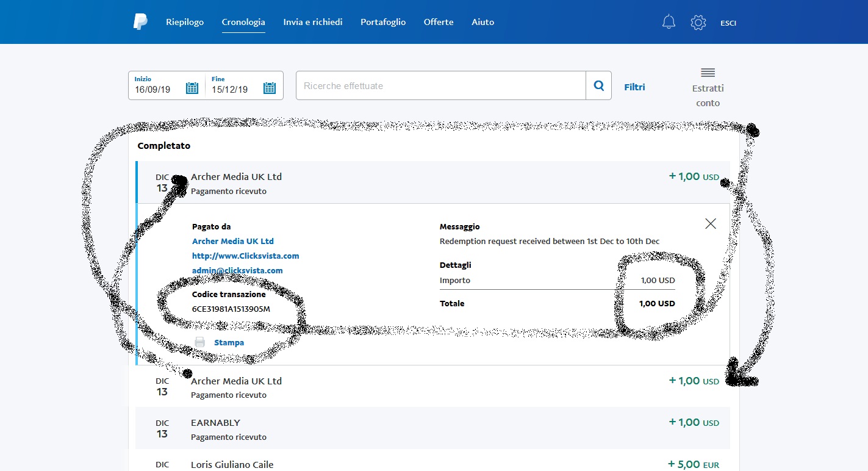Viewport: 868px width, 471px height.
Task: Open the Portafoglio tab
Action: 383,22
